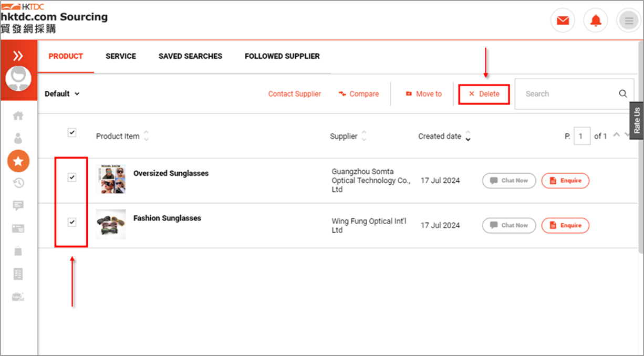Viewport: 644px width, 356px height.
Task: Open checklist icon in sidebar
Action: (18, 274)
